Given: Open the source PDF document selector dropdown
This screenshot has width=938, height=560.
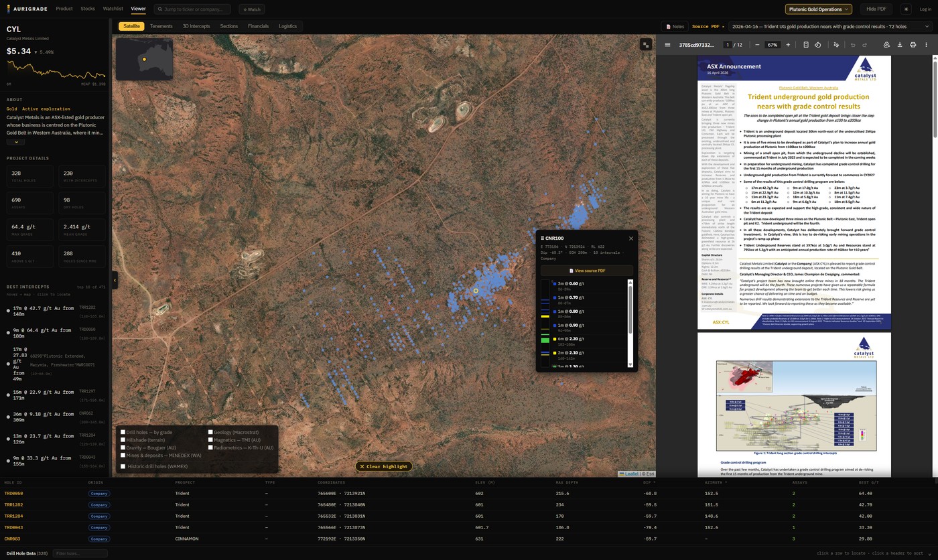Looking at the screenshot, I should coord(830,27).
